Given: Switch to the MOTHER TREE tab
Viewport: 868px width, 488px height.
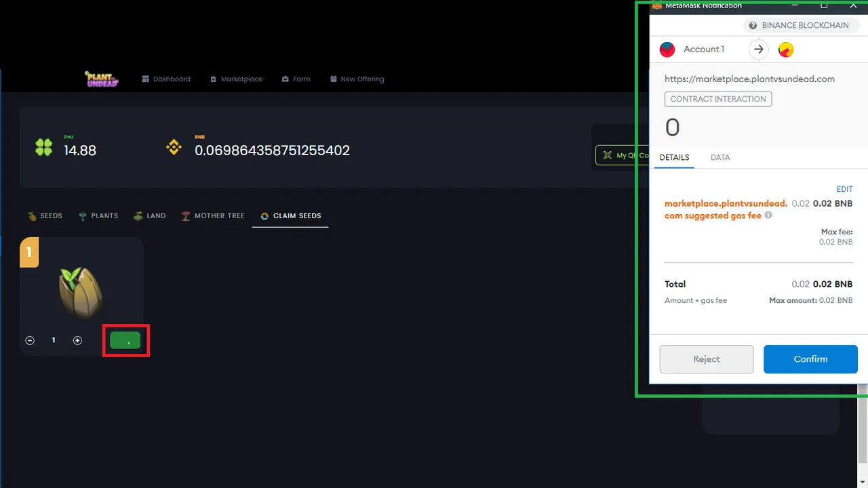Looking at the screenshot, I should 213,216.
